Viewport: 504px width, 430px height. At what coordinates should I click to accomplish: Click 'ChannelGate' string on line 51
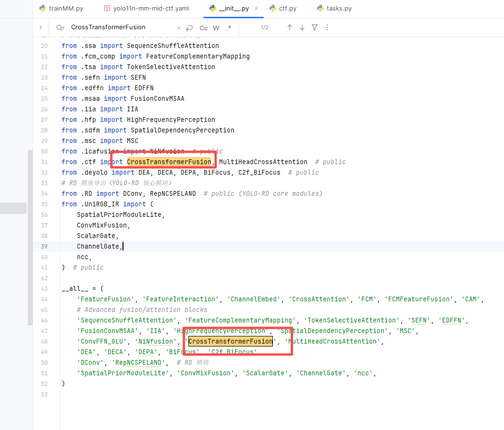click(x=321, y=373)
